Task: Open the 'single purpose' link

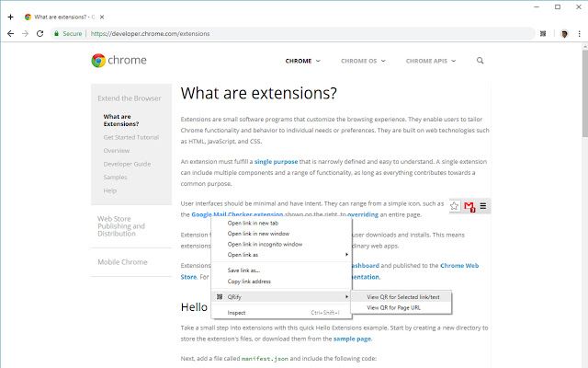Action: pyautogui.click(x=276, y=162)
